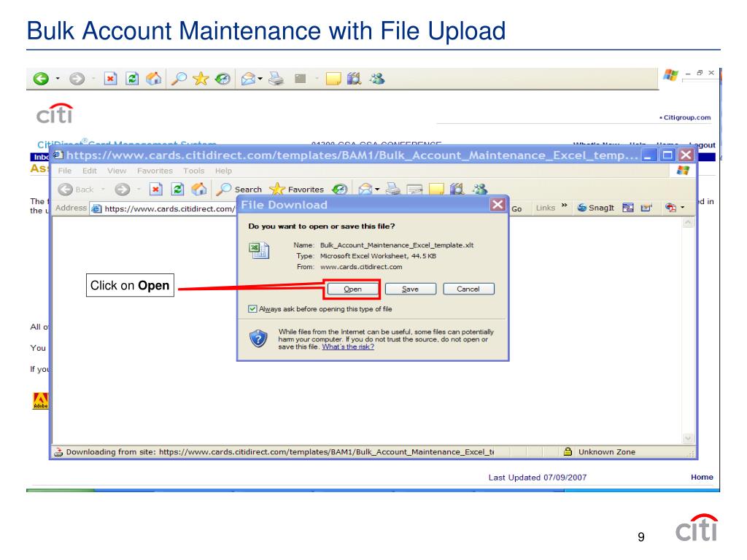747x560 pixels.
Task: Click Forward arrow in outer browser toolbar
Action: tap(77, 79)
